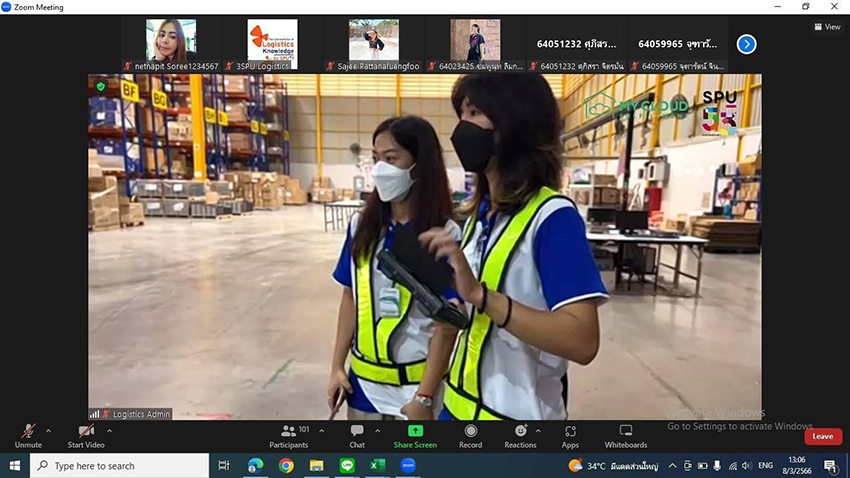Viewport: 850px width, 478px height.
Task: Leave the meeting
Action: pos(823,436)
